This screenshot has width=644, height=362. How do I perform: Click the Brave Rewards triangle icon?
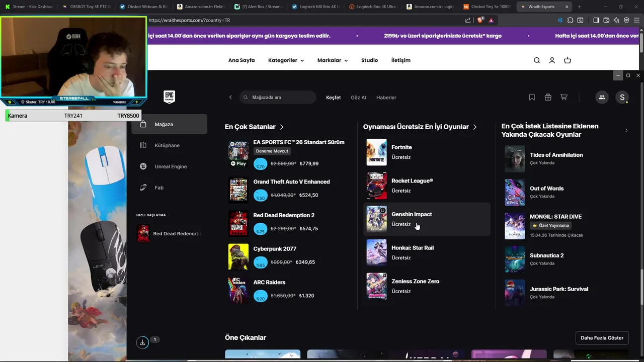tap(491, 20)
